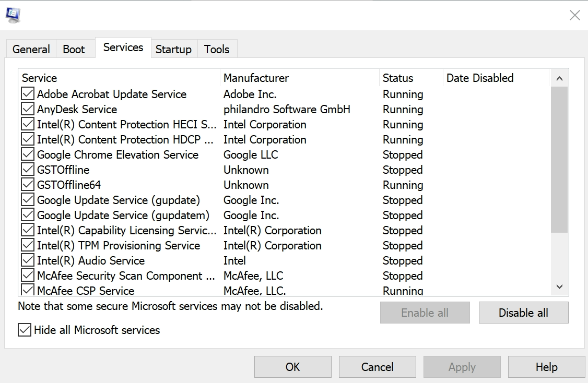The height and width of the screenshot is (383, 588).
Task: Uncheck Google Update Service (gupdatem) checkbox
Action: coord(27,215)
